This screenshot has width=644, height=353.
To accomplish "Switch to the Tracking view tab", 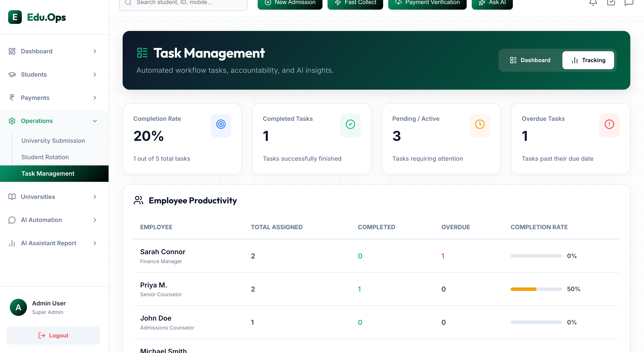I will pos(588,60).
